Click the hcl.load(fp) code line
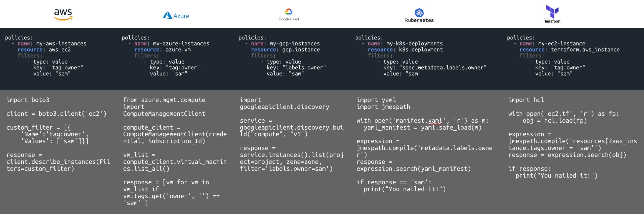Screen dimensions: 644x214 pos(554,121)
